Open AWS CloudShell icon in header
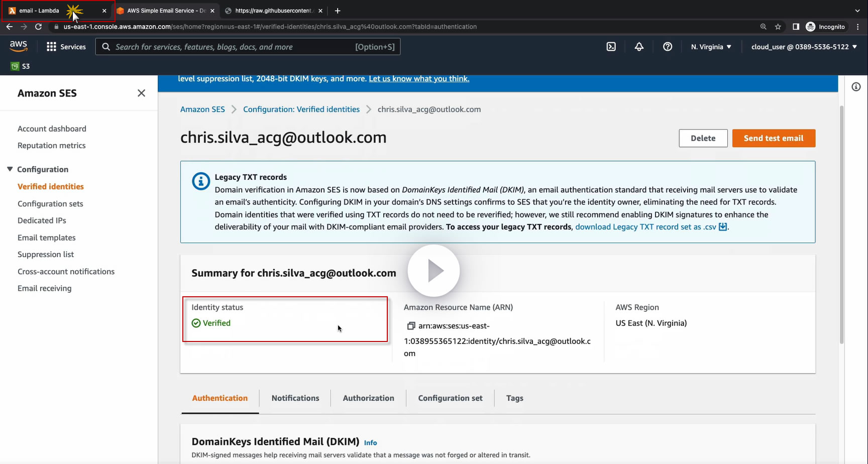Viewport: 868px width, 464px height. (611, 47)
